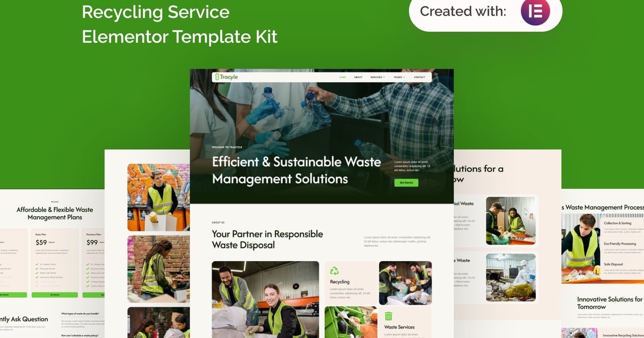This screenshot has height=338, width=644.
Task: Click 'Affordable & Flexible Waste Management Plans' heading
Action: pyautogui.click(x=55, y=214)
